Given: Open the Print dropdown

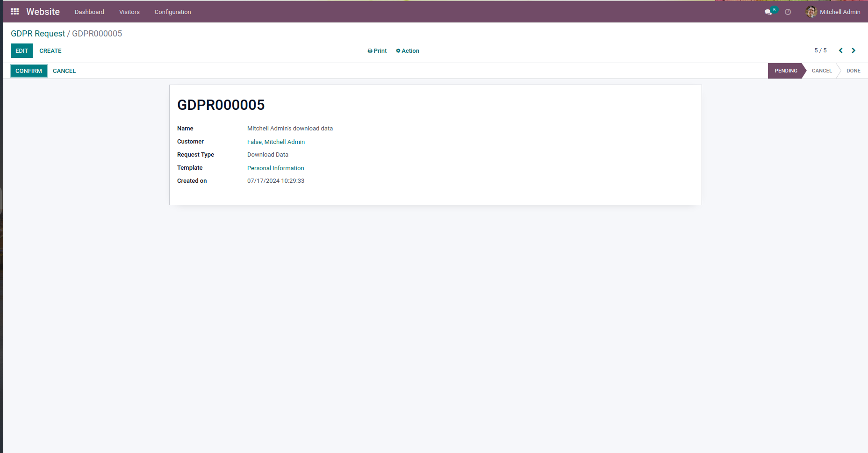Looking at the screenshot, I should pyautogui.click(x=377, y=51).
